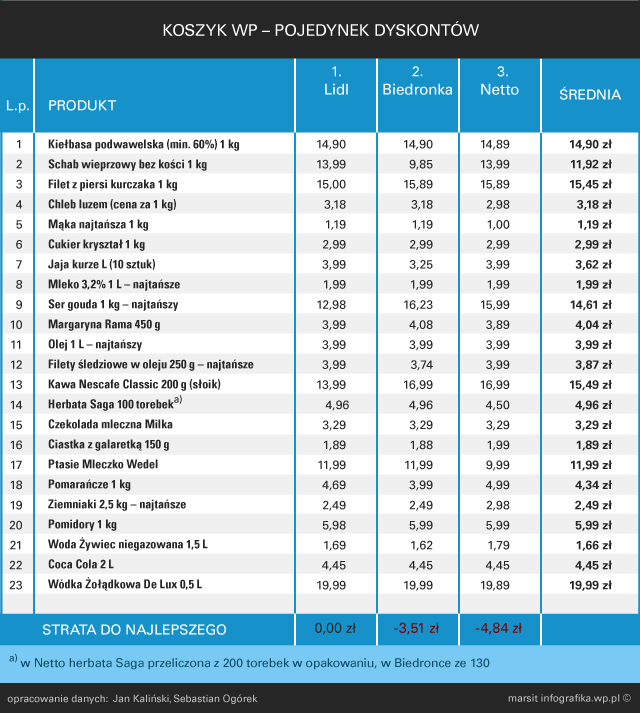
Task: Click Biedronka price 16,23 for Ser gouda
Action: (x=418, y=304)
